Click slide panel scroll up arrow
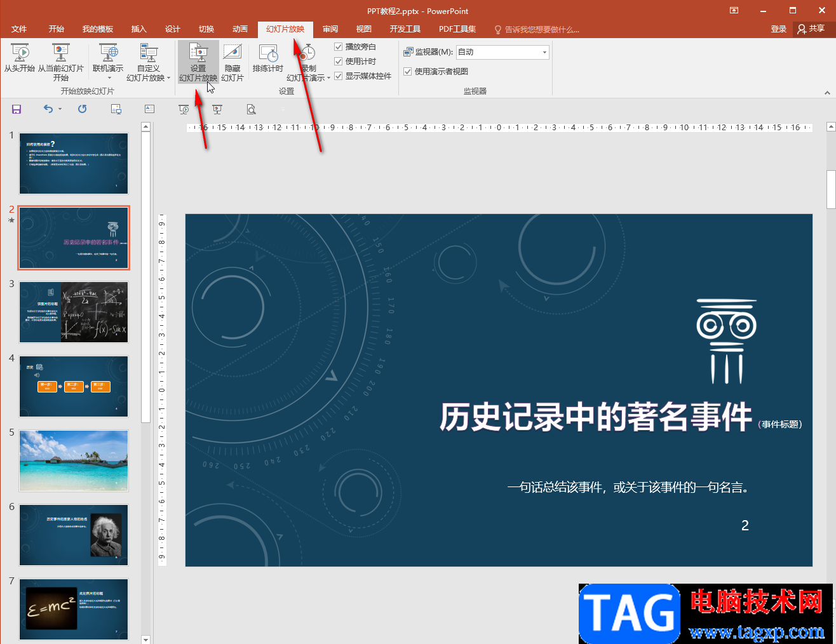The width and height of the screenshot is (836, 644). click(x=145, y=127)
